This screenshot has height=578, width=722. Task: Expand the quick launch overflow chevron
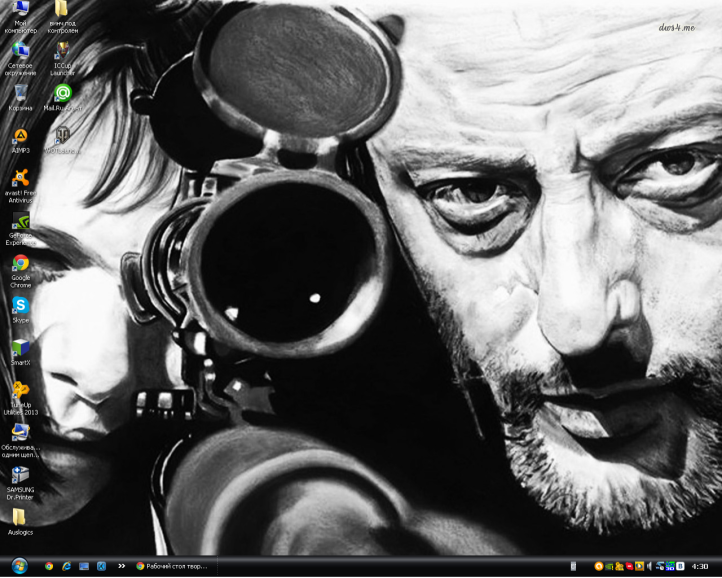122,566
